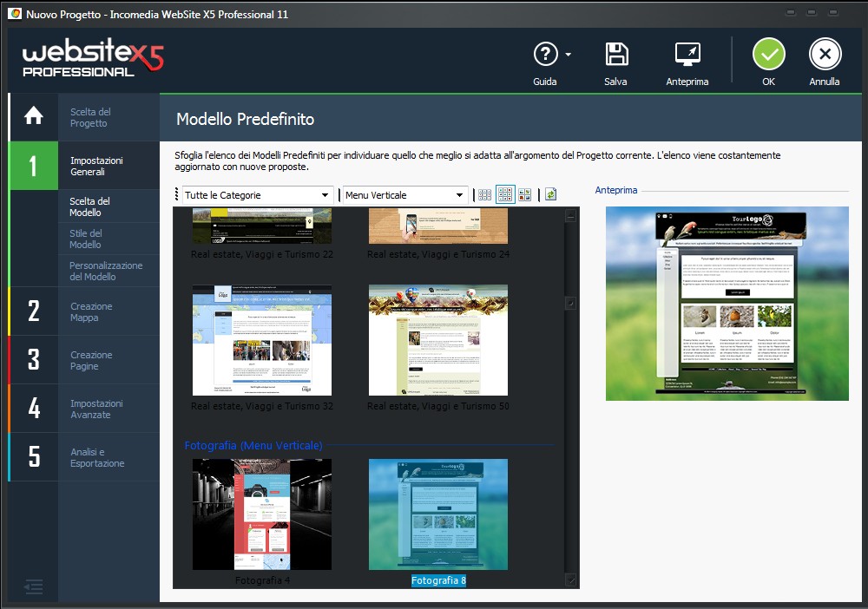Click the Modello Predefinito heading
The width and height of the screenshot is (868, 609).
[x=246, y=119]
